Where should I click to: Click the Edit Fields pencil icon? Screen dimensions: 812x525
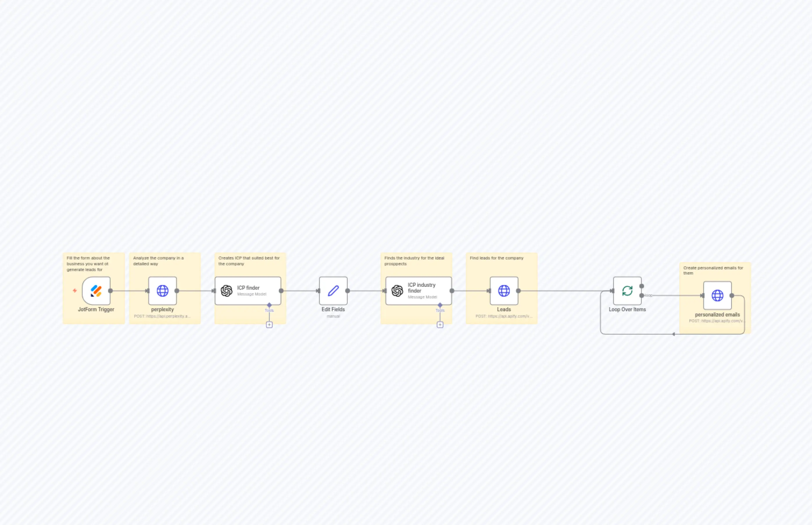pos(333,291)
